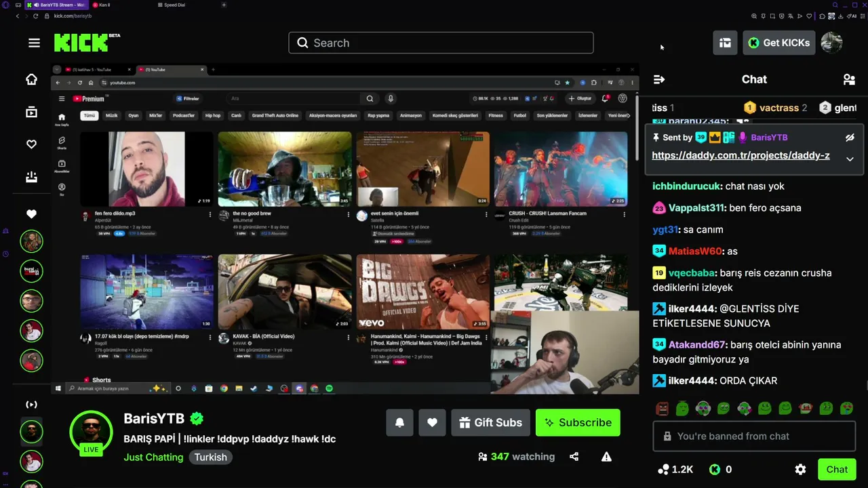Screen dimensions: 868x488
Task: Open the Kick store drops icon
Action: coord(725,43)
